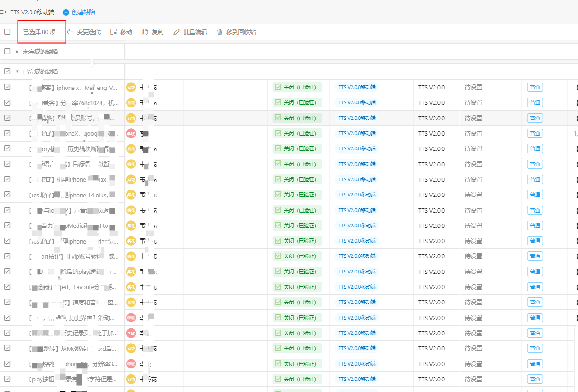Open the defect titled 分辨率768x1024
Viewport: 578px width, 392px height.
[x=73, y=103]
